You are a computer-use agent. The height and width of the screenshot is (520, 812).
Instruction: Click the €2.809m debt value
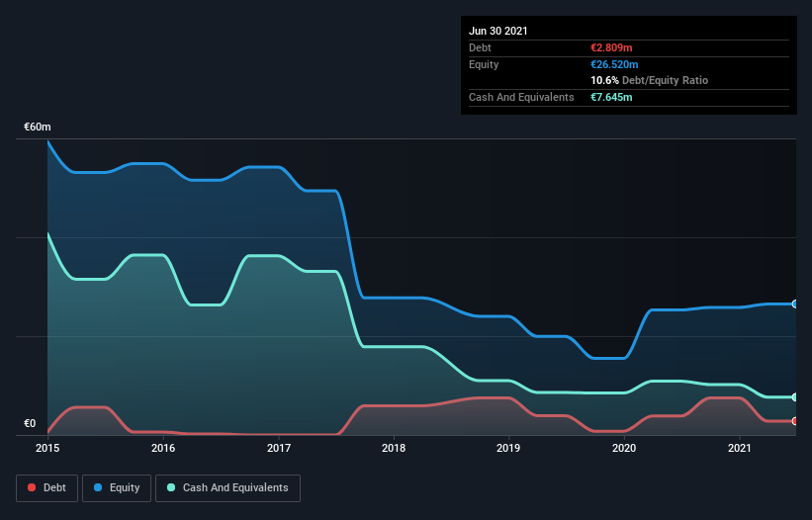[611, 47]
